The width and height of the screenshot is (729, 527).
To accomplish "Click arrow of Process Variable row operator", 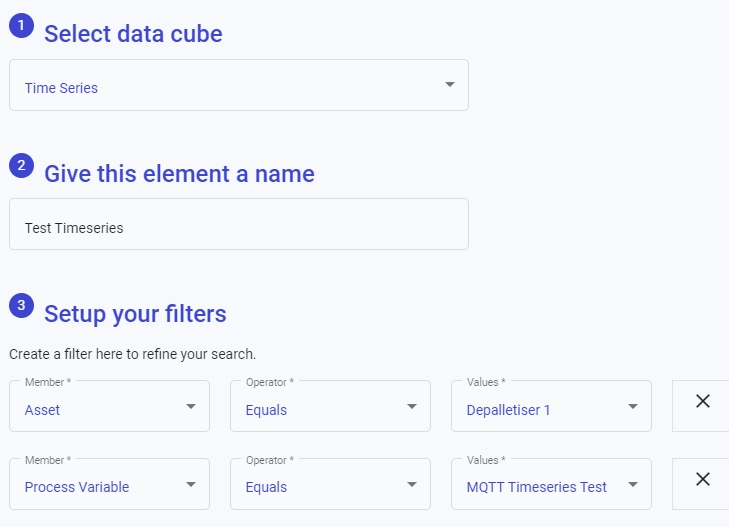I will point(412,485).
